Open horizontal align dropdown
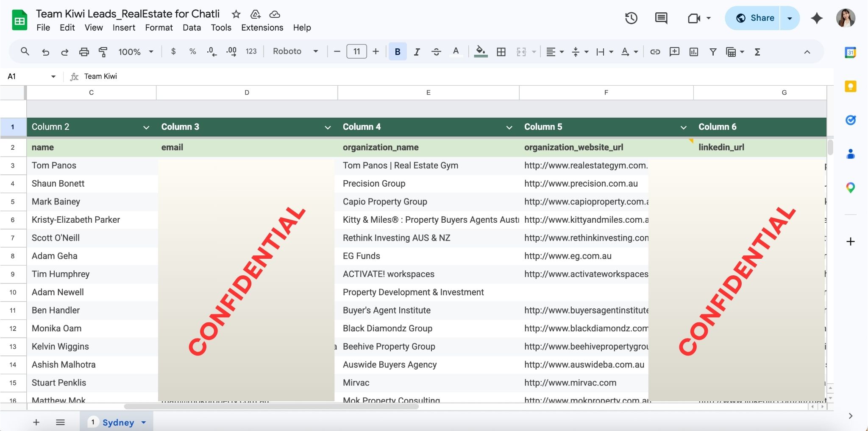868x431 pixels. coord(555,52)
